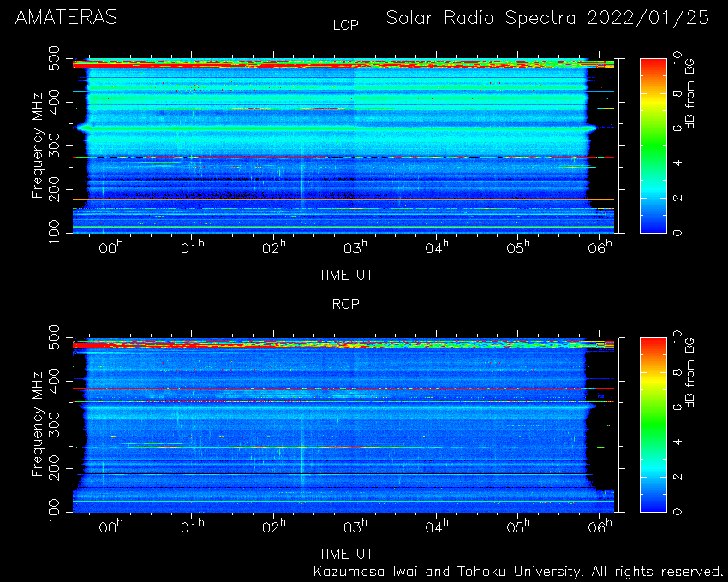Click the 00h tick label under LCP plot
This screenshot has width=728, height=582.
(110, 246)
